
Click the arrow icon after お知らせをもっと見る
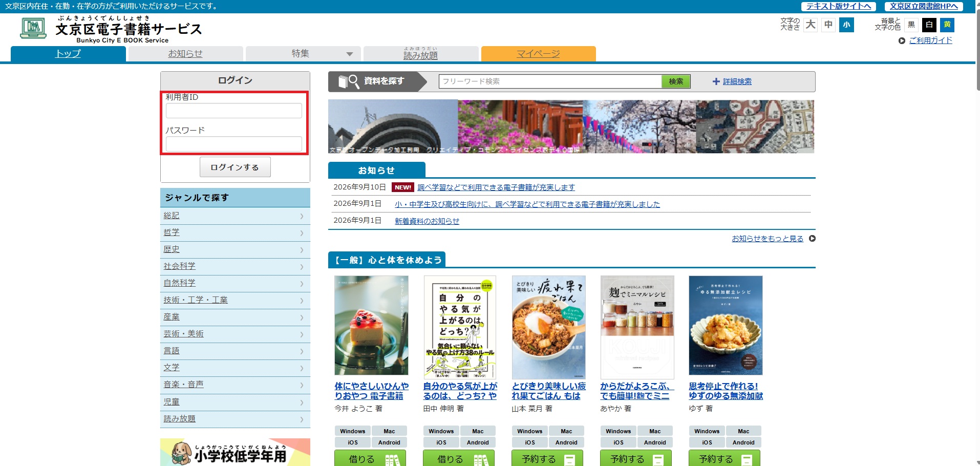[812, 239]
